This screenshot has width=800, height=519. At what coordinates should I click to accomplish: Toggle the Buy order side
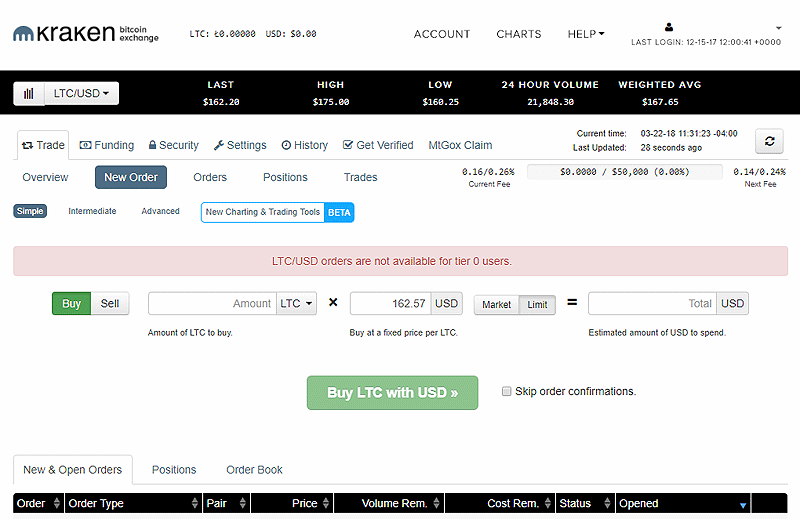[71, 304]
